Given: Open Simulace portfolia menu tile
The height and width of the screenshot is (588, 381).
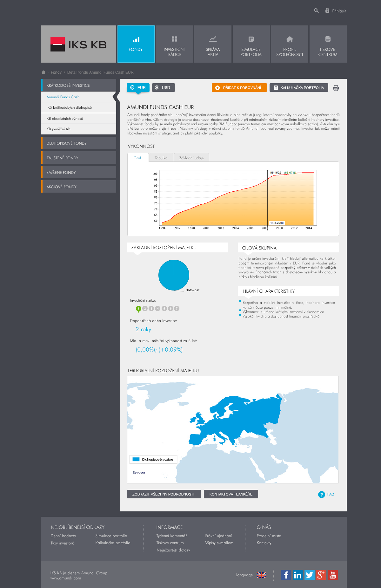Looking at the screenshot, I should click(x=251, y=44).
